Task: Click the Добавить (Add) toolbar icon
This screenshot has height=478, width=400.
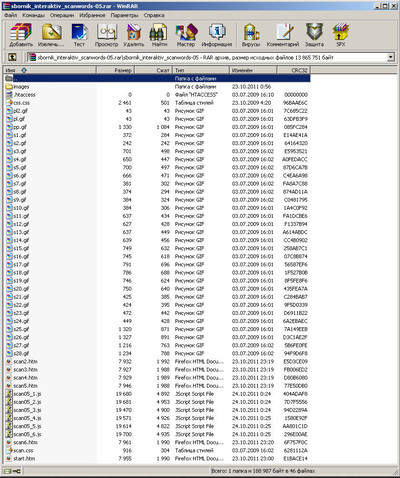Action: coord(21,35)
